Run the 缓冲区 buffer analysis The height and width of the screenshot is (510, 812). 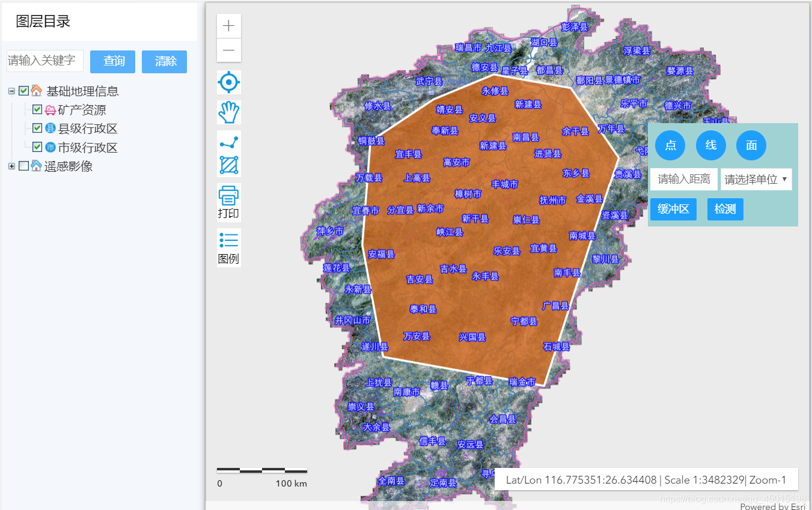[x=673, y=209]
